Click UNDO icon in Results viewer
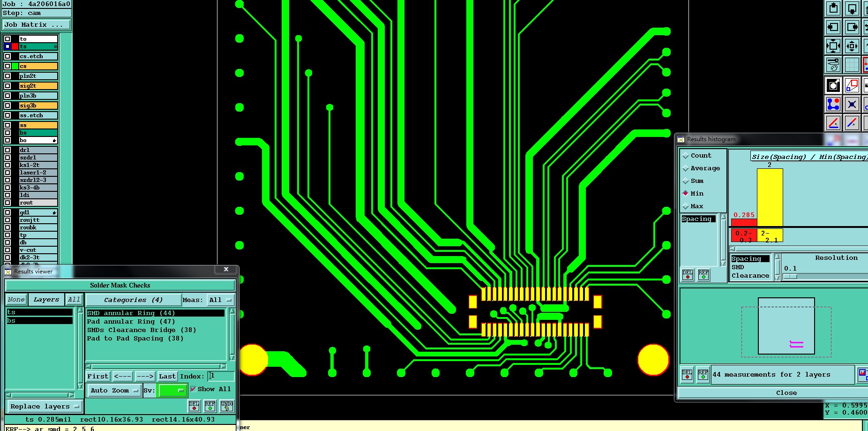Image resolution: width=868 pixels, height=431 pixels. click(227, 406)
